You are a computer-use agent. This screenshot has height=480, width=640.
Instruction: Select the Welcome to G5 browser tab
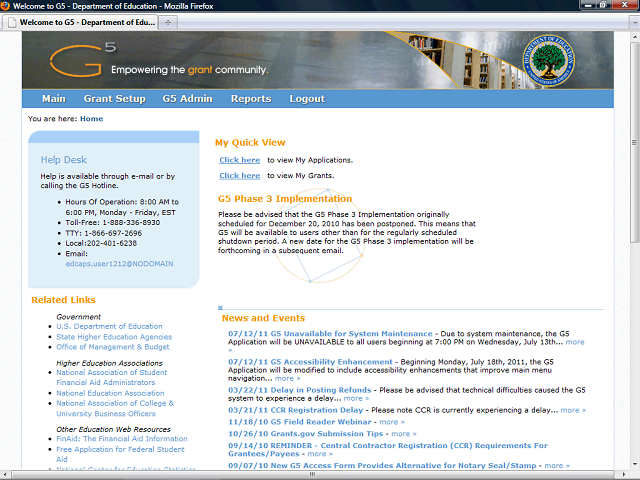point(80,22)
